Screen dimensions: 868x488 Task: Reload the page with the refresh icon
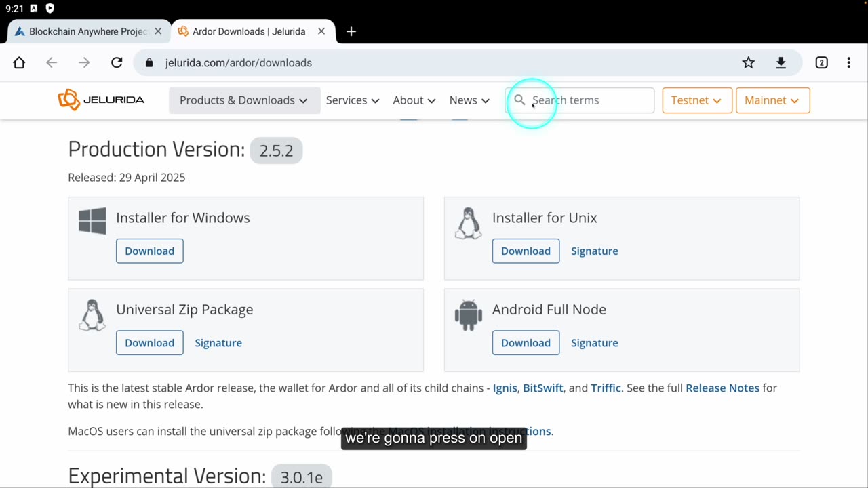pos(117,62)
